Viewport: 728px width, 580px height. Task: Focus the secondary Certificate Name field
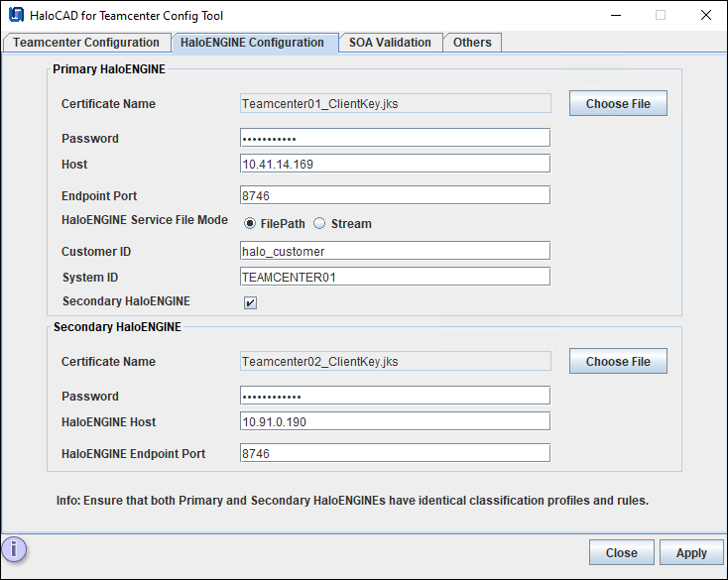pos(396,362)
